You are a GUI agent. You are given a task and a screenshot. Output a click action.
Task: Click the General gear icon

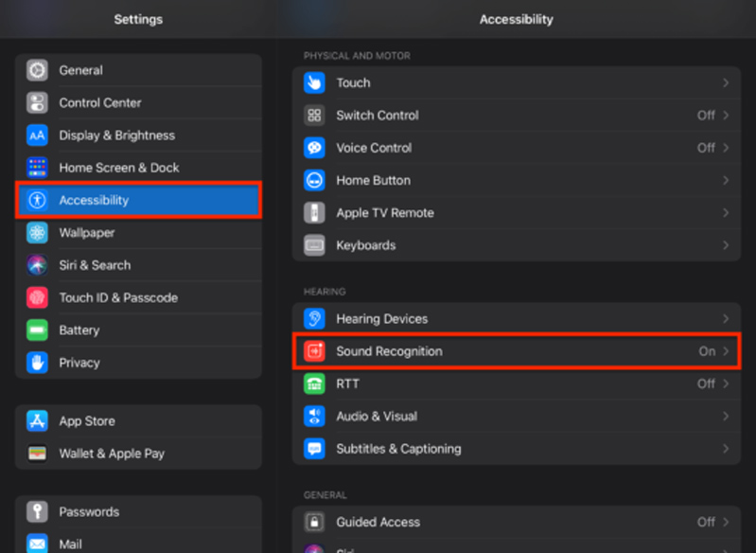click(37, 70)
